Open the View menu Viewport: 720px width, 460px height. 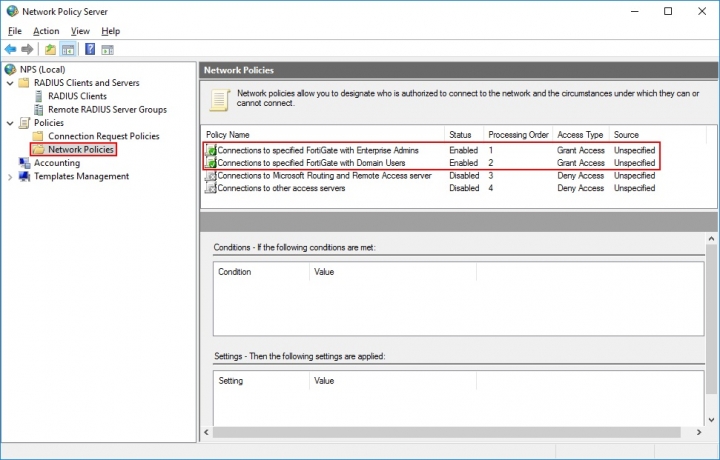(80, 31)
